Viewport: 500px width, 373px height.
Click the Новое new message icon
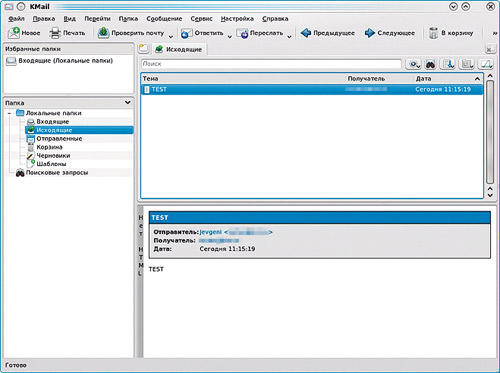point(14,33)
